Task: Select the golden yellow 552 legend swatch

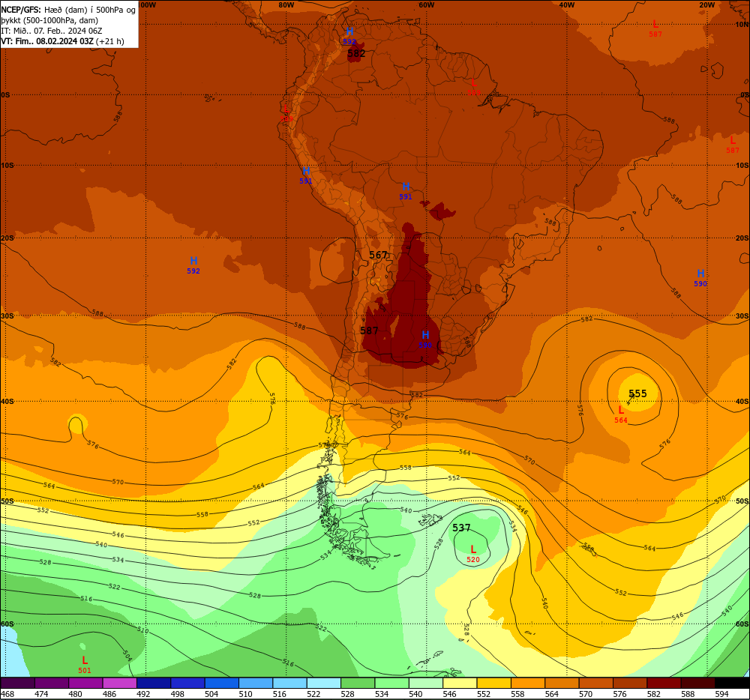Action: pyautogui.click(x=493, y=683)
